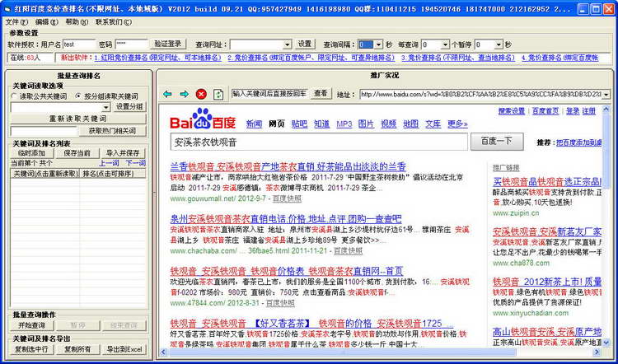Click the hot related words input field
The image size is (618, 364).
[x=44, y=131]
